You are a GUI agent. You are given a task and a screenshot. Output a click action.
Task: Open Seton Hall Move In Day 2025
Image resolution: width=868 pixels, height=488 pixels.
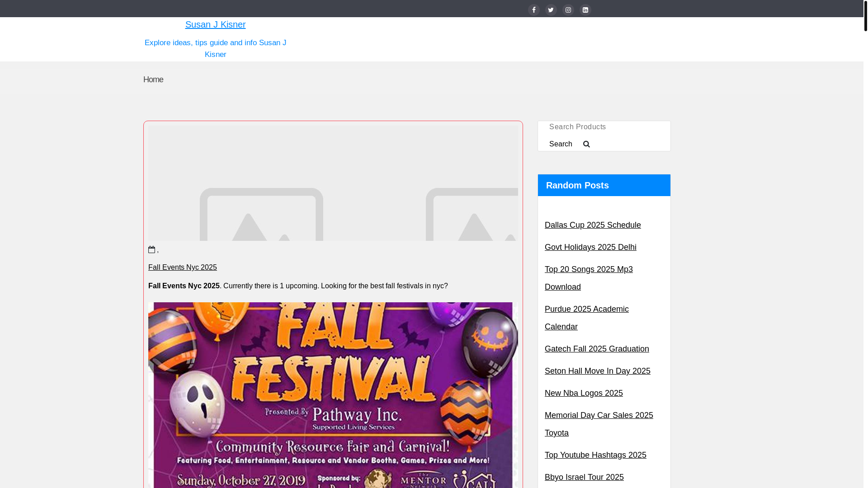pyautogui.click(x=598, y=371)
